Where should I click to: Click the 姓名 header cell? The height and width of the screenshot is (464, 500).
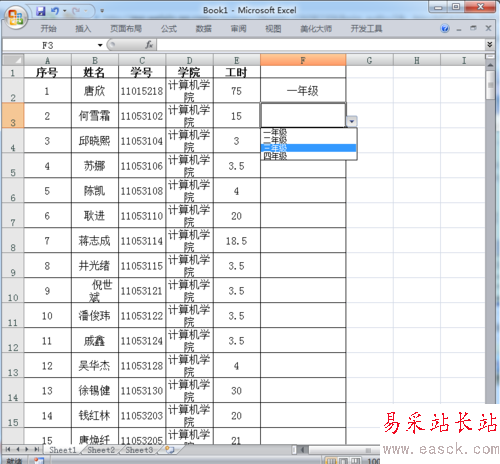point(95,72)
